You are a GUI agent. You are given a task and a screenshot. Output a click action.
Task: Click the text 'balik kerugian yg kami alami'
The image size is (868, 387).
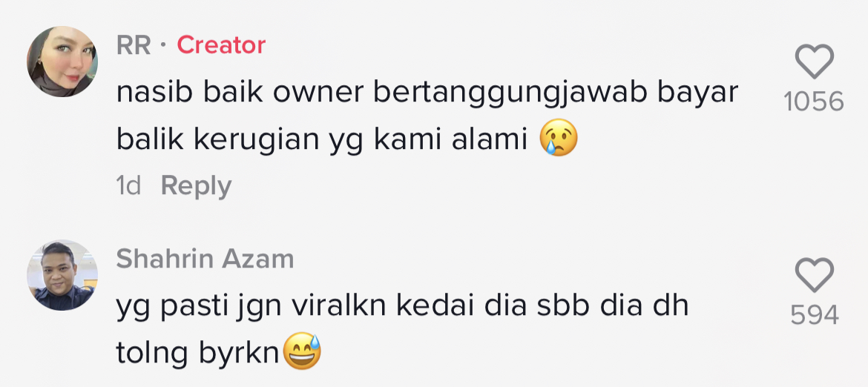click(x=321, y=140)
